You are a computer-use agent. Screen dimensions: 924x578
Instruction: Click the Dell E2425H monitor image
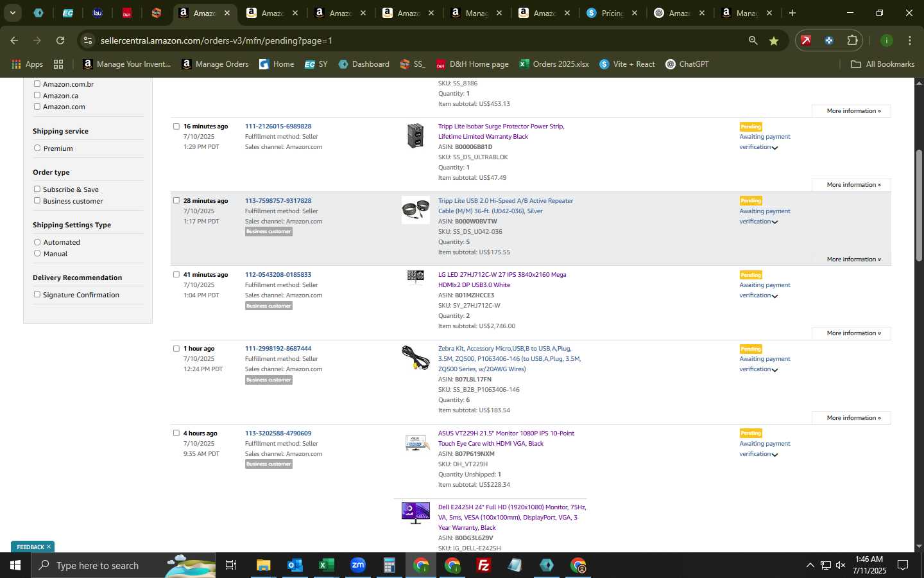(x=416, y=513)
